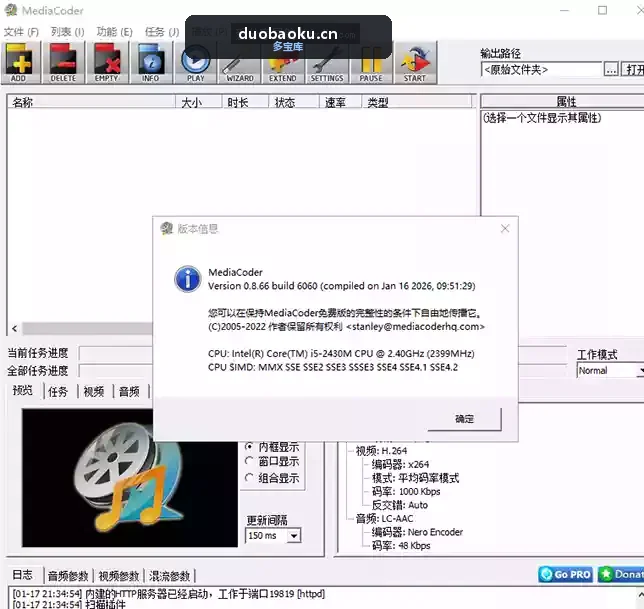Sort list by 大小 column header
644x609 pixels.
coord(199,102)
